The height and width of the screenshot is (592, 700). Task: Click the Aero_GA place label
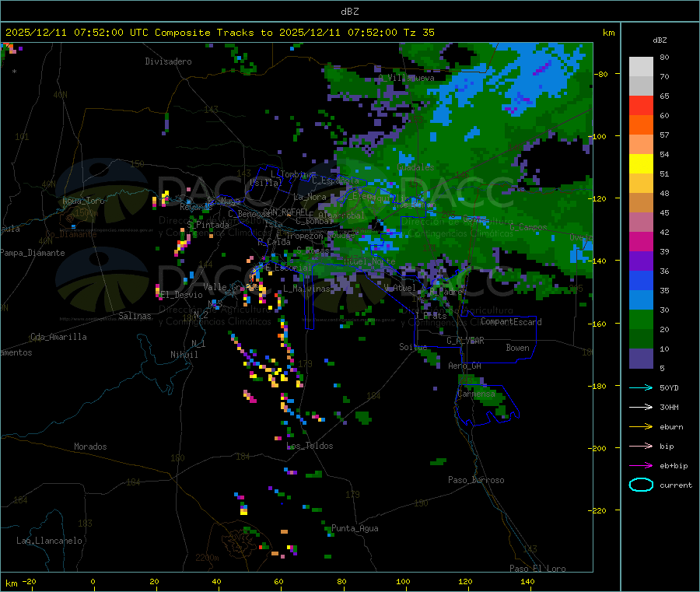465,366
